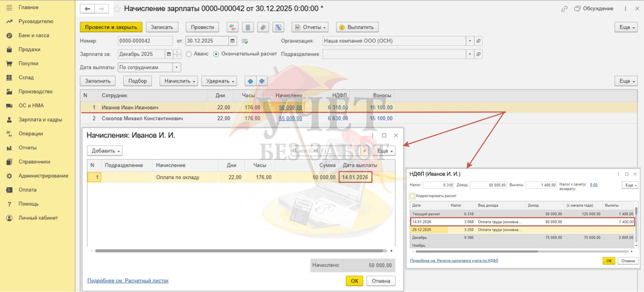The image size is (644, 292).
Task: Add document to favorites with star icon
Action: [117, 9]
